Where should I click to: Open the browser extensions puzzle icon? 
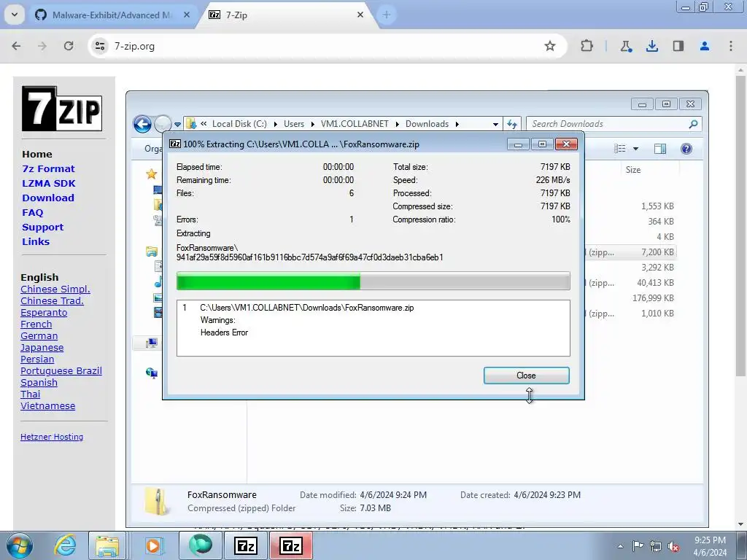pyautogui.click(x=587, y=46)
